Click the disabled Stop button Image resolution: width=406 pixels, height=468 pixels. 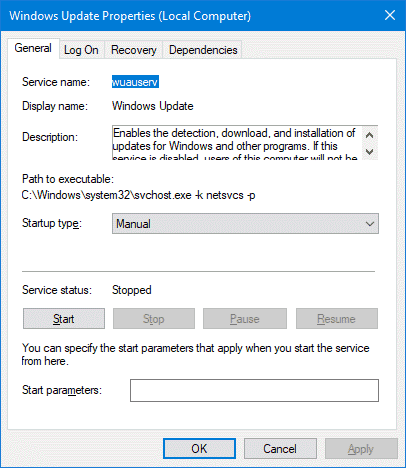(x=154, y=319)
